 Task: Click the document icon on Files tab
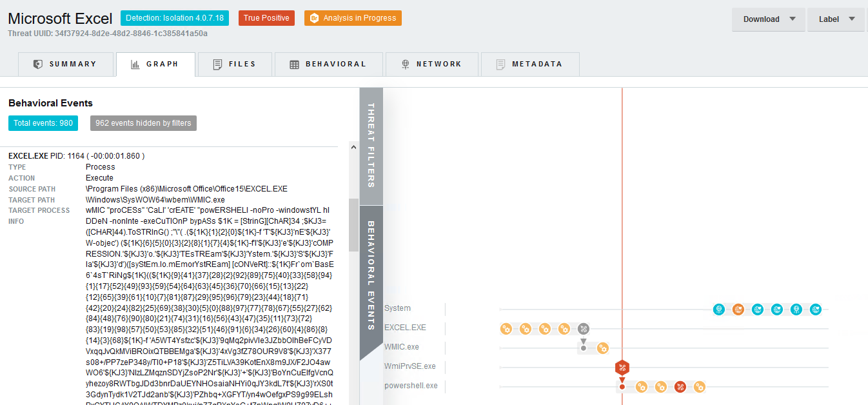tap(217, 64)
